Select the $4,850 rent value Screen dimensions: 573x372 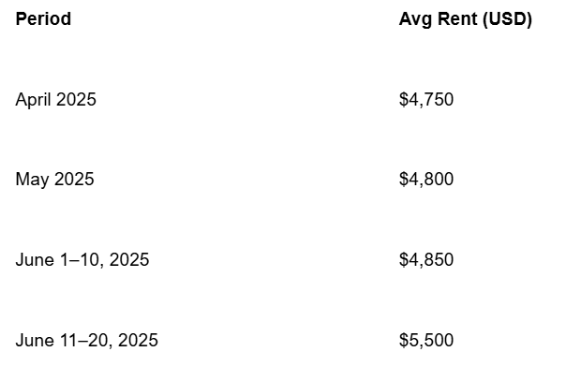426,259
